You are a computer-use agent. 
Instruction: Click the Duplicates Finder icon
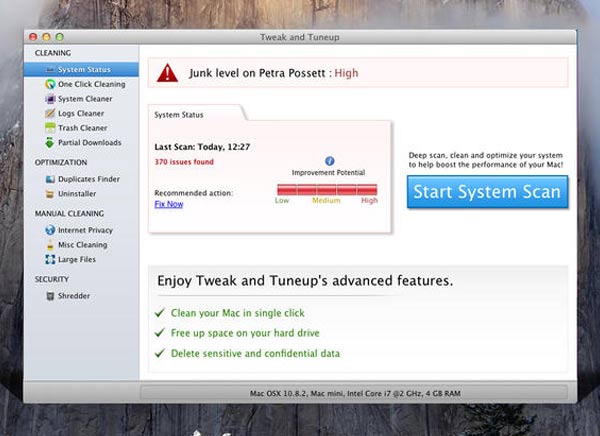pyautogui.click(x=50, y=179)
